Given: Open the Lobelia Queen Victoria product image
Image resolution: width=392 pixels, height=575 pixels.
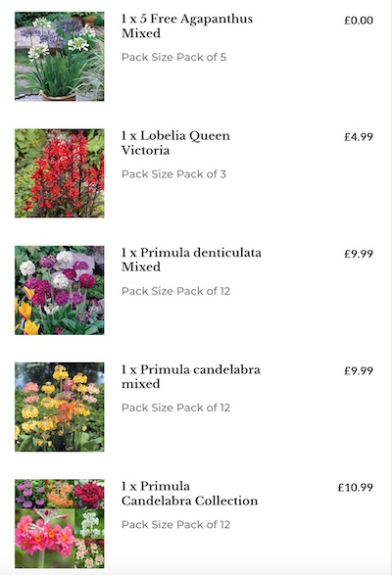Looking at the screenshot, I should tap(60, 173).
